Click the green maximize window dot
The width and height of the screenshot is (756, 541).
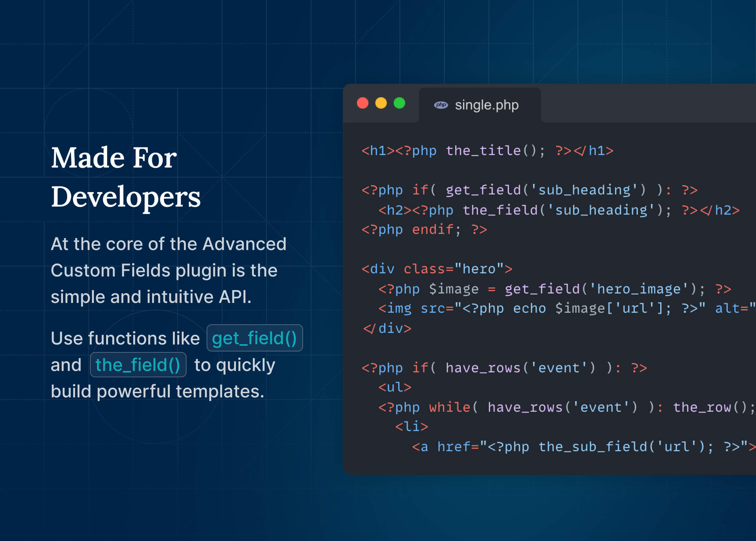point(399,103)
